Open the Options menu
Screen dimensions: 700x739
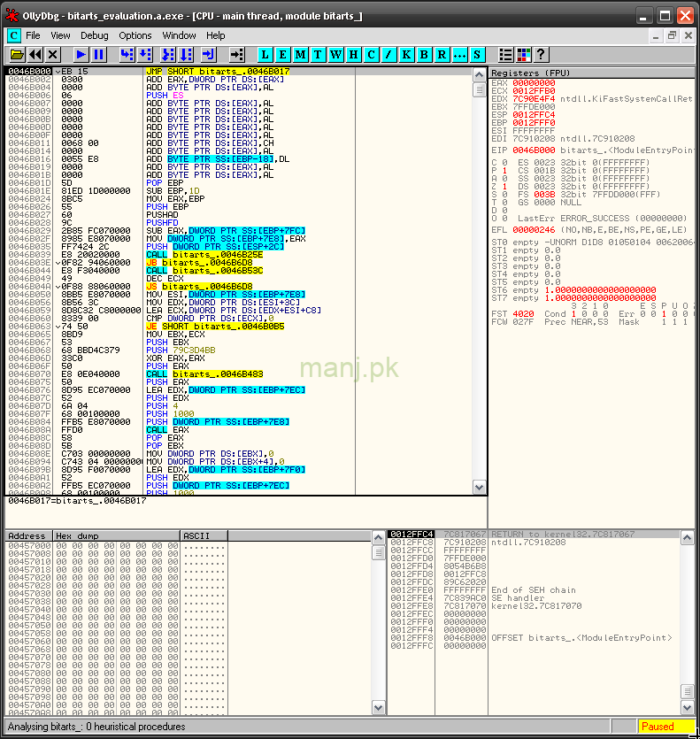[x=135, y=35]
